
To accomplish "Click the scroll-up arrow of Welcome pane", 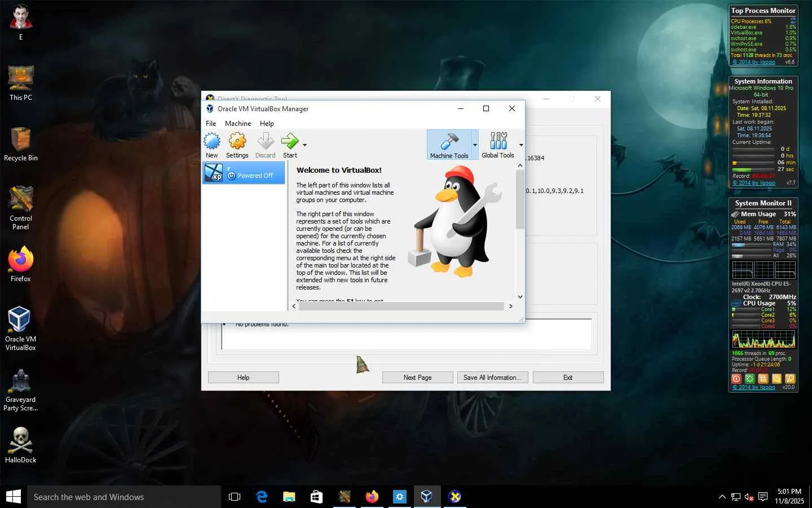I will 520,165.
